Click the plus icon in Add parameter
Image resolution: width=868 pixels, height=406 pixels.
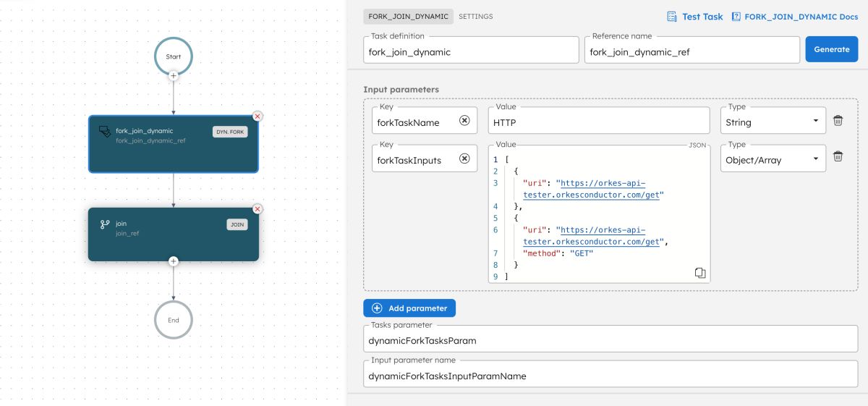click(377, 308)
